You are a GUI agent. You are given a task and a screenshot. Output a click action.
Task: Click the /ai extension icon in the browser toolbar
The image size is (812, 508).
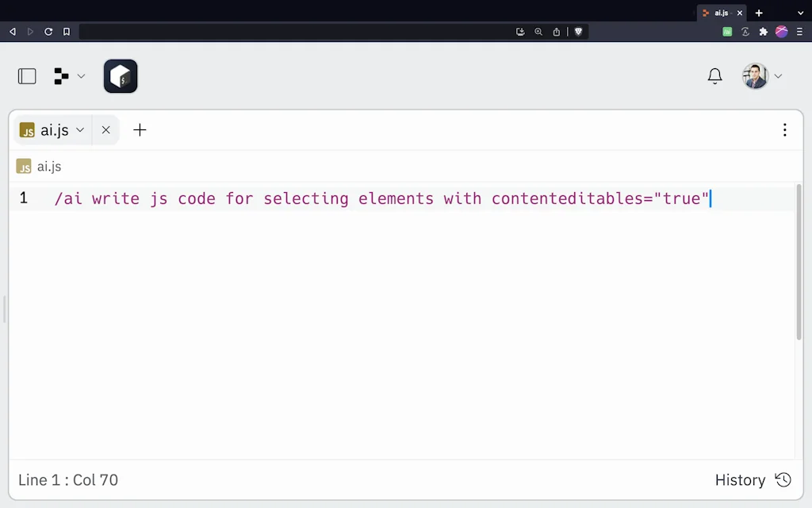tap(726, 32)
